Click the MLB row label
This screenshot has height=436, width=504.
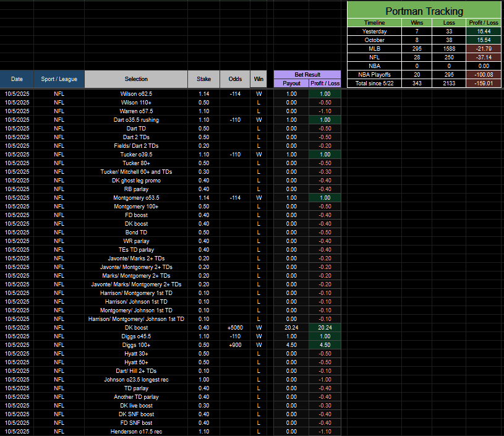(374, 49)
